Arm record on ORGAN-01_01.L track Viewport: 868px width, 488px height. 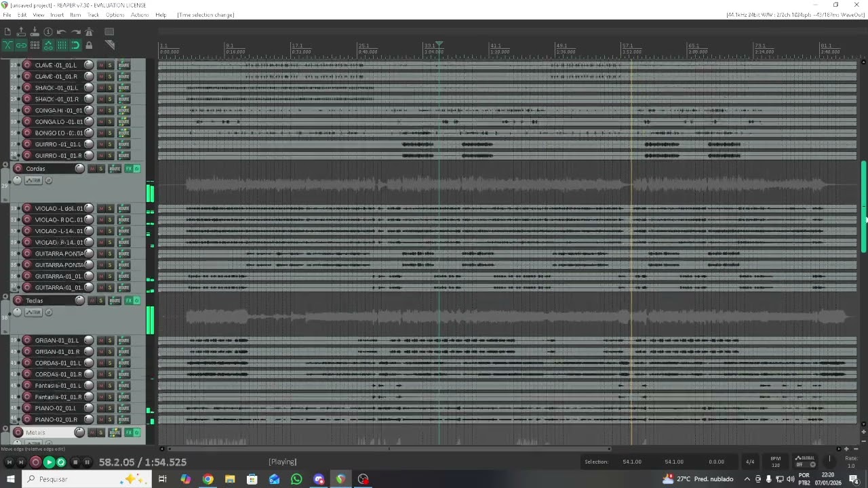click(27, 340)
